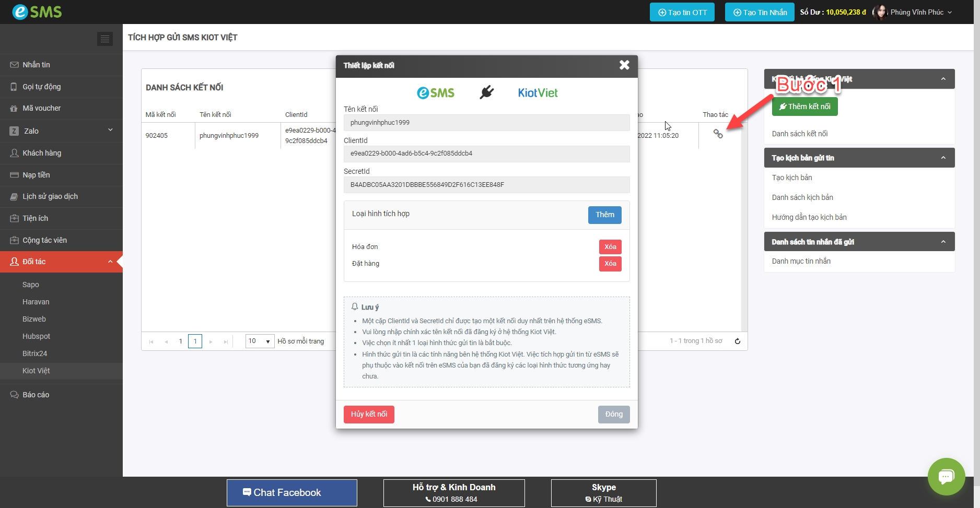Viewport: 980px width, 508px height.
Task: Select Sapo under Đối tác
Action: click(31, 285)
